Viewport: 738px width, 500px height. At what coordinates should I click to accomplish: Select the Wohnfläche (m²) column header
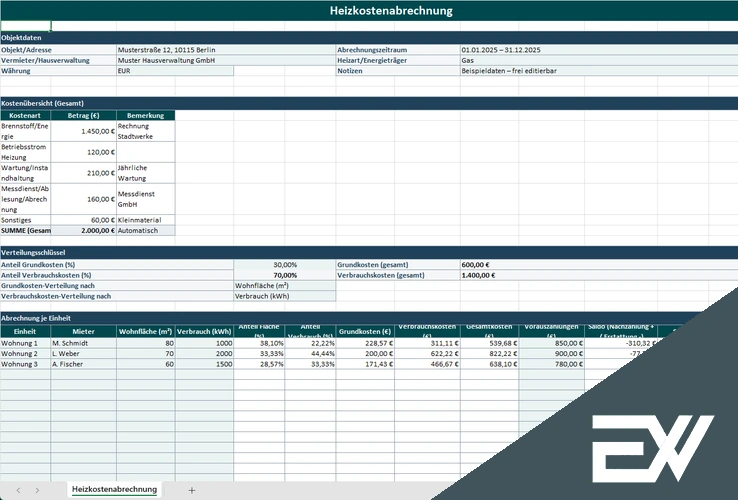coord(145,331)
